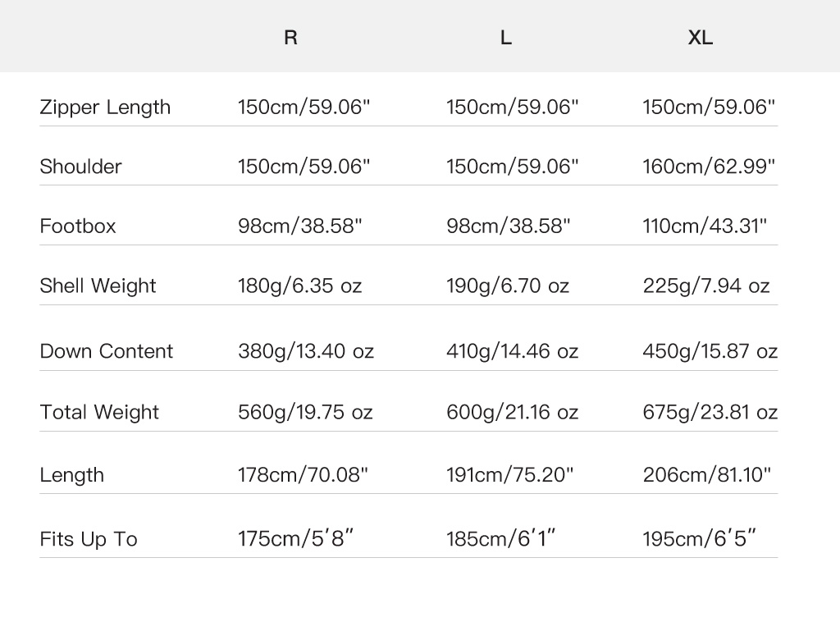The image size is (840, 622).
Task: Click the Footbox row label
Action: tap(78, 226)
